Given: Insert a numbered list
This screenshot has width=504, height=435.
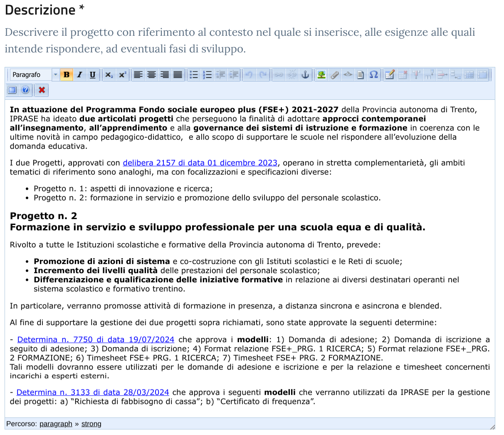Looking at the screenshot, I should pos(207,75).
